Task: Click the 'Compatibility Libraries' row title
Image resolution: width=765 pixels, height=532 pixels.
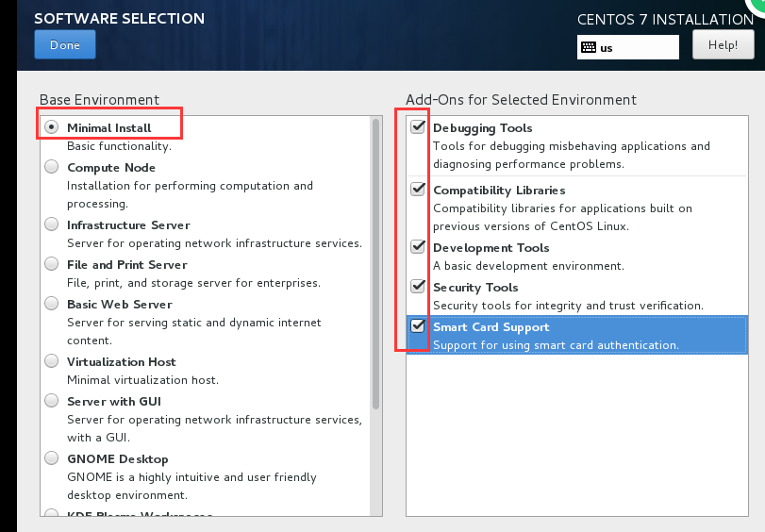Action: click(499, 191)
